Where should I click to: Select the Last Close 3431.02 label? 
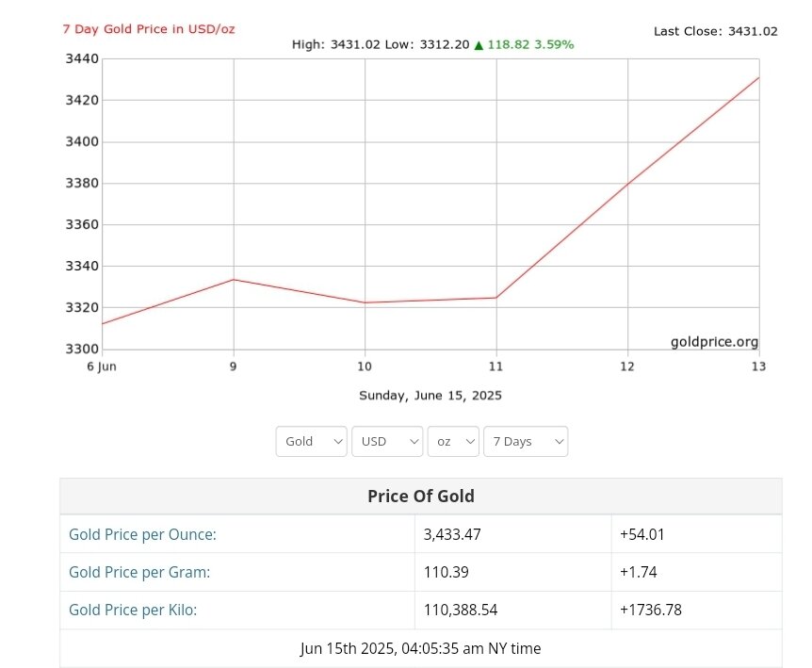715,31
